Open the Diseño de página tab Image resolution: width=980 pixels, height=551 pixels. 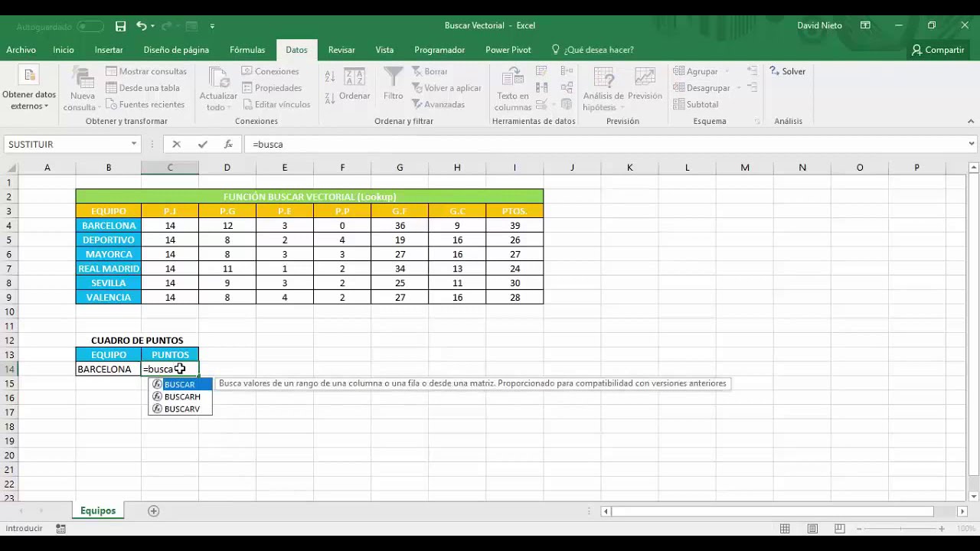(176, 50)
